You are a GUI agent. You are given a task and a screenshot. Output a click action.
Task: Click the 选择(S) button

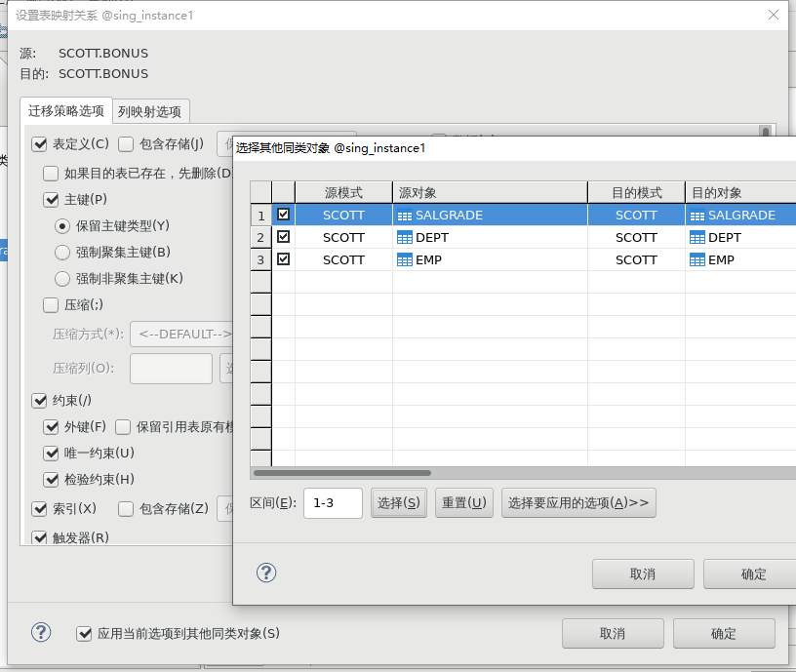pyautogui.click(x=399, y=503)
